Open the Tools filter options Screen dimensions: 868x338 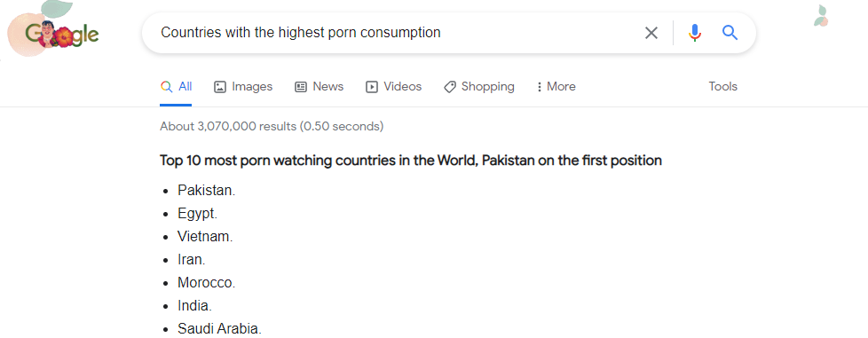(723, 86)
